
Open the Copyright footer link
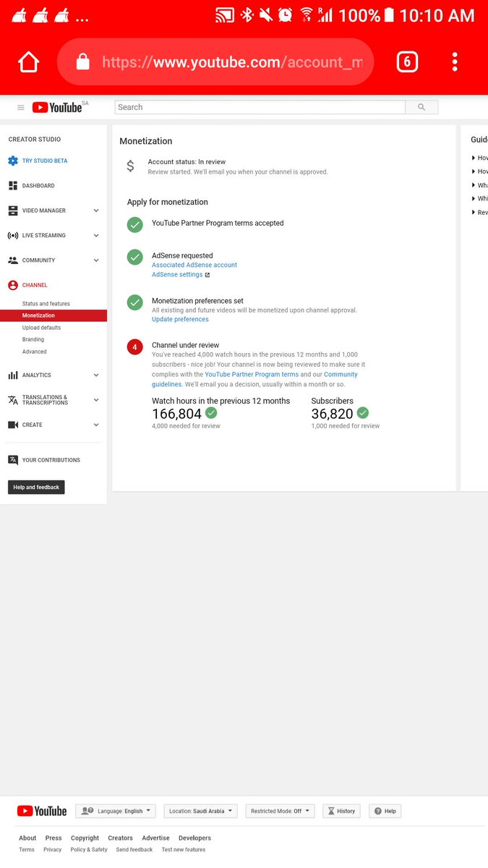click(x=85, y=838)
